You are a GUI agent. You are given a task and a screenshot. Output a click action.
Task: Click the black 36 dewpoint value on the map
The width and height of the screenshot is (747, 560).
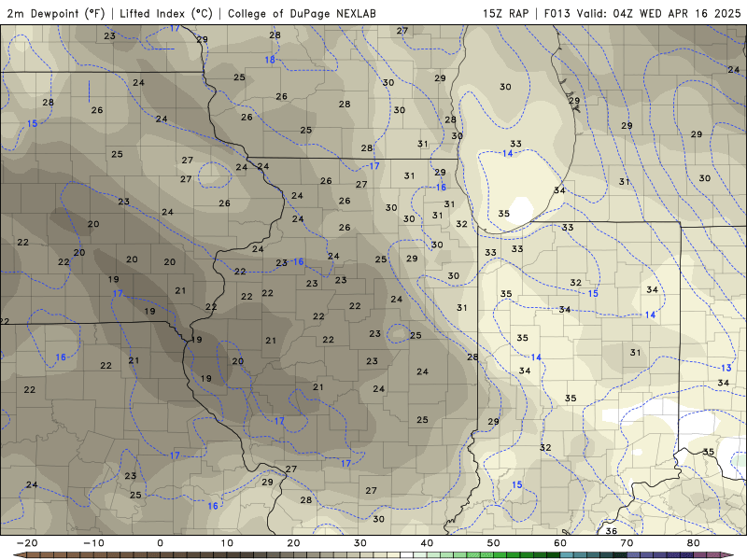(x=612, y=530)
